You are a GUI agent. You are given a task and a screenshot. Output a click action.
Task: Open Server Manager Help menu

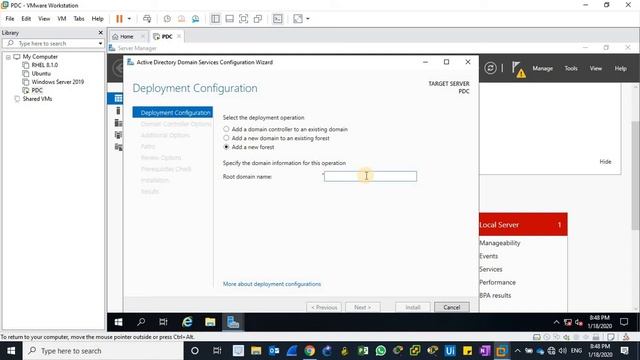tap(620, 69)
